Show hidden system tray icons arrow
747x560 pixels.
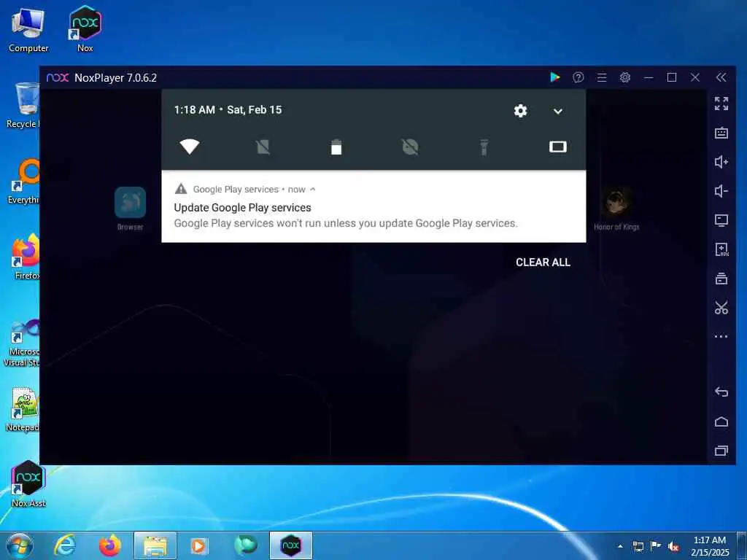tap(620, 546)
